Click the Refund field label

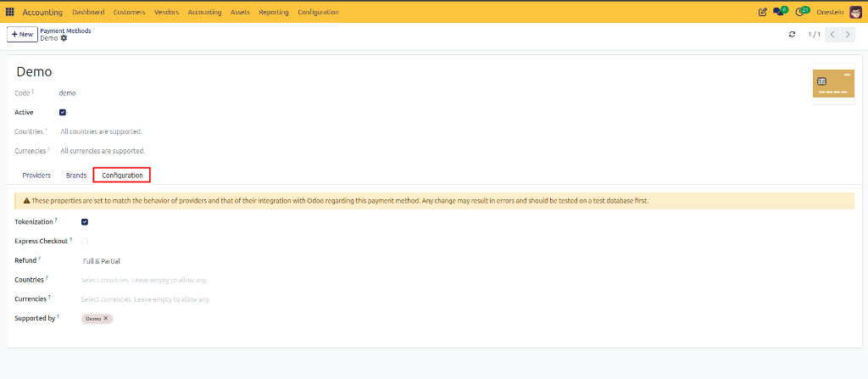(x=25, y=260)
